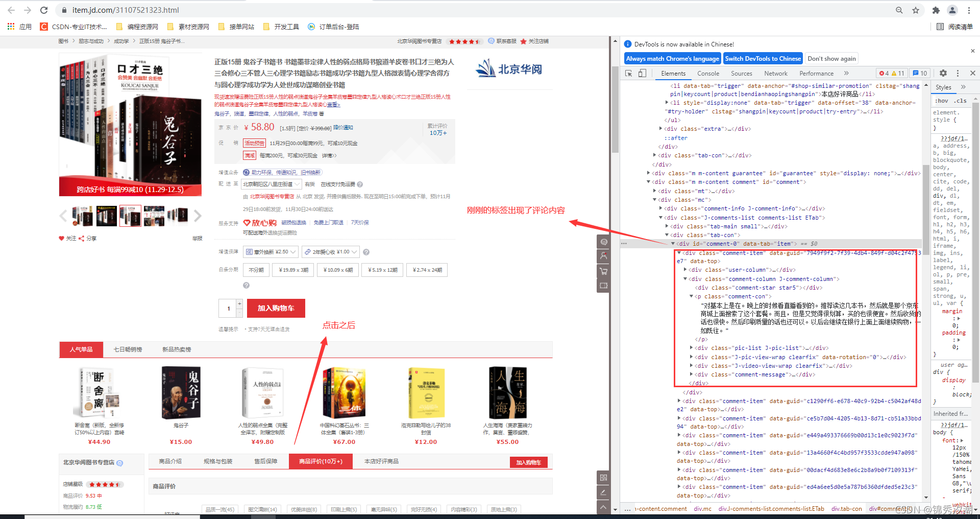Switch to the Console tab
The image size is (980, 519).
[x=708, y=74]
